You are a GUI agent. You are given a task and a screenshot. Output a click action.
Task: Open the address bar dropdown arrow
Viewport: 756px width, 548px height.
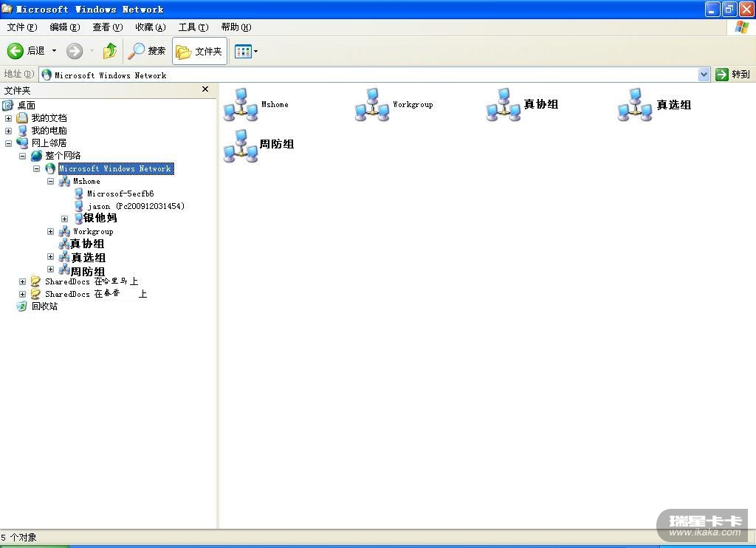[704, 75]
